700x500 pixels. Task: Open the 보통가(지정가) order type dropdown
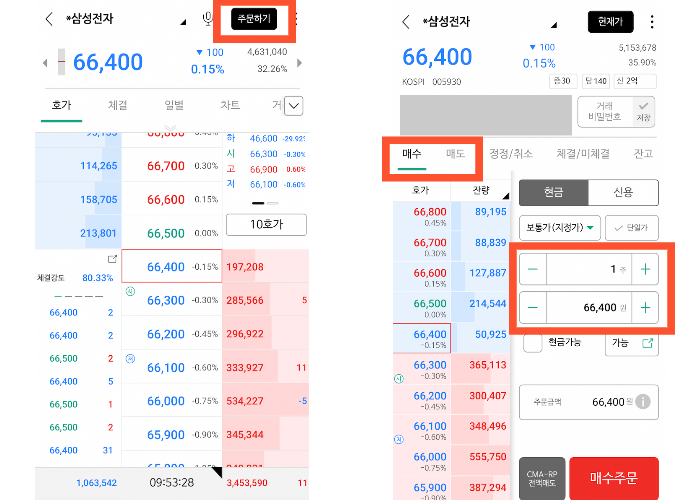[560, 228]
